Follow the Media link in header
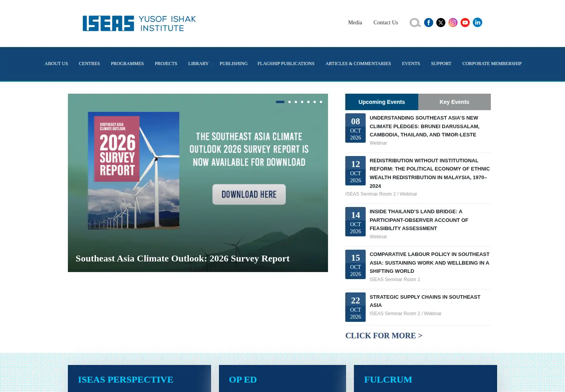 pyautogui.click(x=355, y=23)
